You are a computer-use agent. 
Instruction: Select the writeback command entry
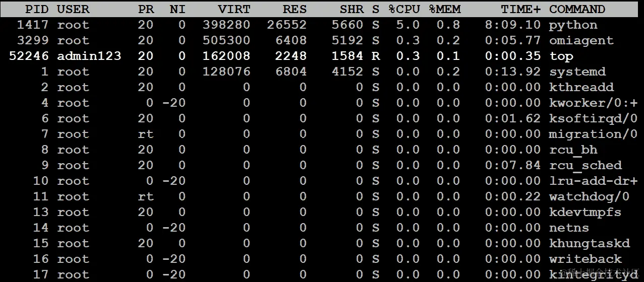(x=585, y=259)
